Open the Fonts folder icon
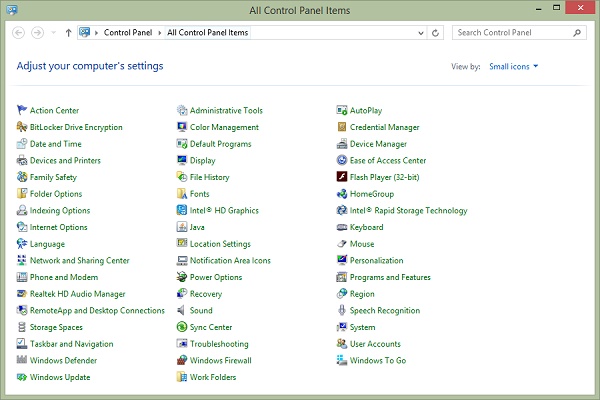 pyautogui.click(x=182, y=194)
